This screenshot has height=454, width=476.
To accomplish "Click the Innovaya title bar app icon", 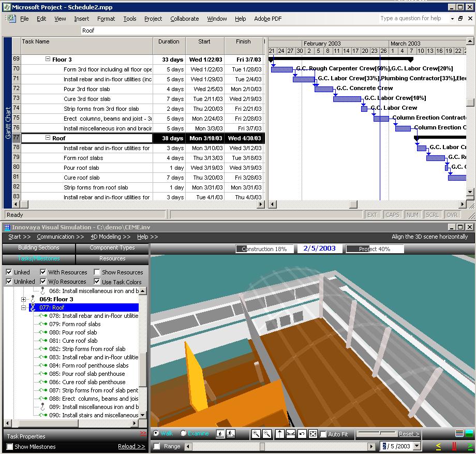I will pyautogui.click(x=7, y=227).
